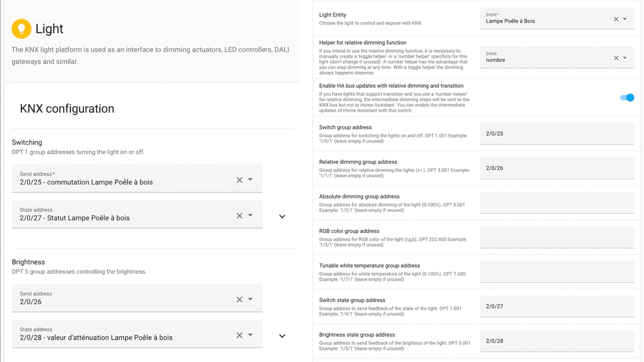Open the Brightness send address dropdown
The image size is (644, 362).
pos(250,299)
